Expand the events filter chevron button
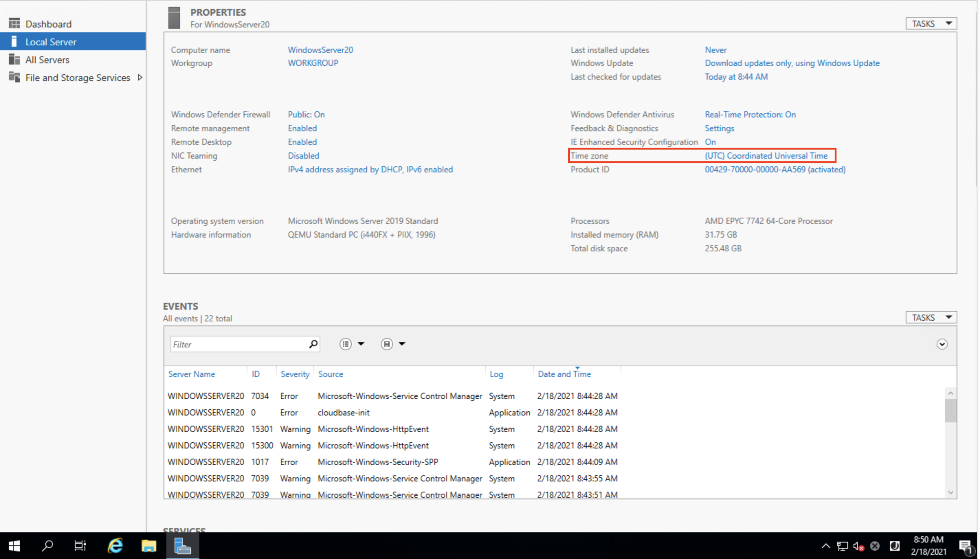 tap(942, 344)
